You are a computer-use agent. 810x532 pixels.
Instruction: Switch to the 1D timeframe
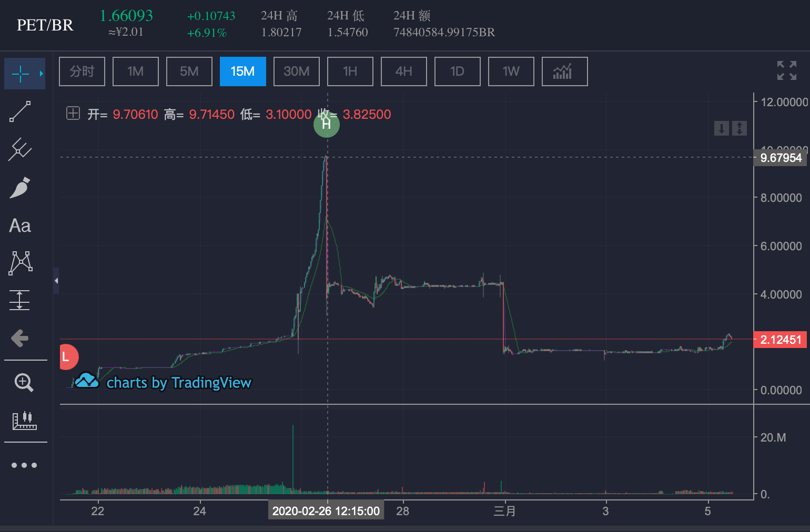point(457,71)
